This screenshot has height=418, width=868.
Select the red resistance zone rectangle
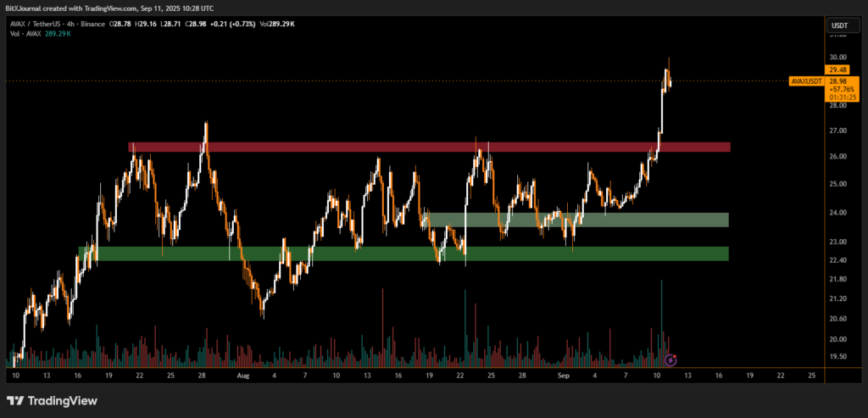[424, 148]
